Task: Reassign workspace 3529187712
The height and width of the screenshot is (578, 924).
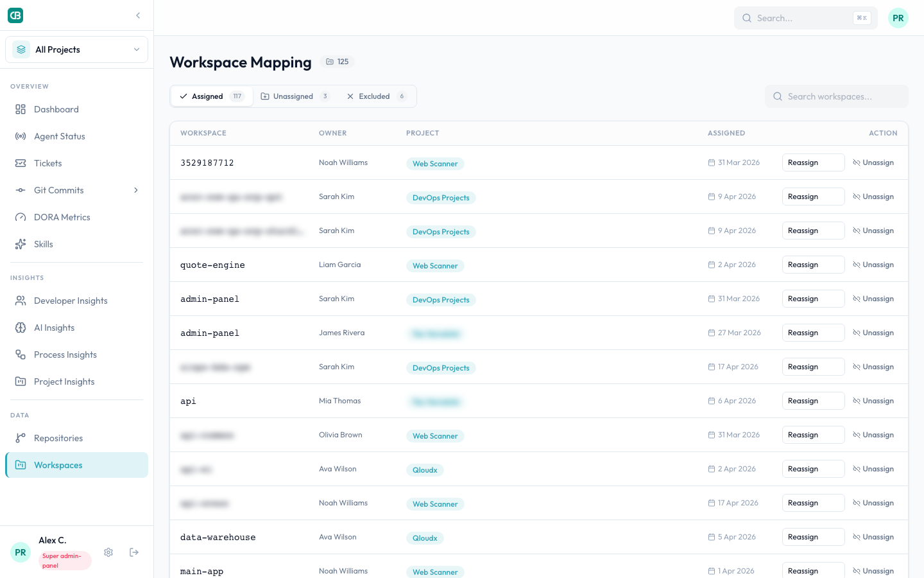Action: point(813,162)
